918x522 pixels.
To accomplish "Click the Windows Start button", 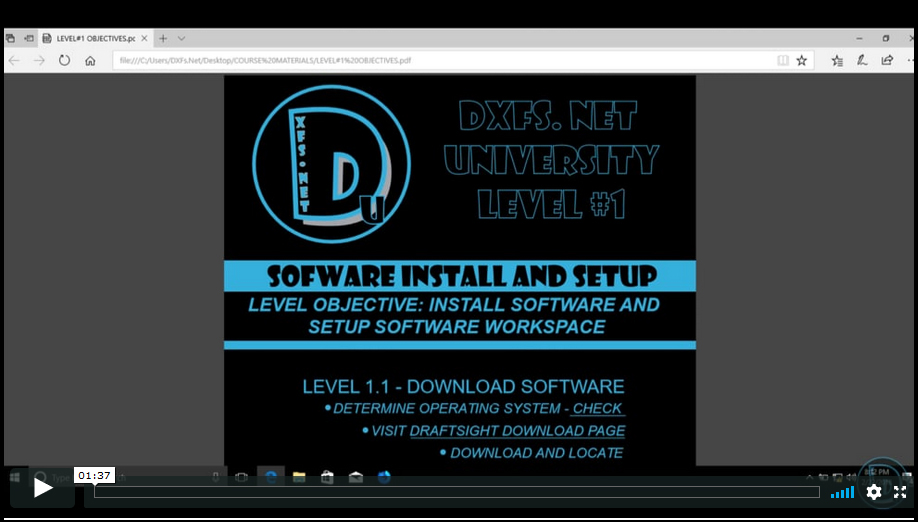I will pos(15,477).
